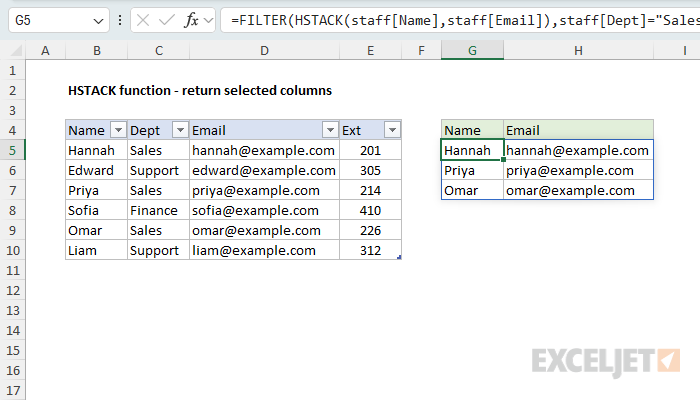
Task: Open the Dept column filter dropdown
Action: coord(180,130)
